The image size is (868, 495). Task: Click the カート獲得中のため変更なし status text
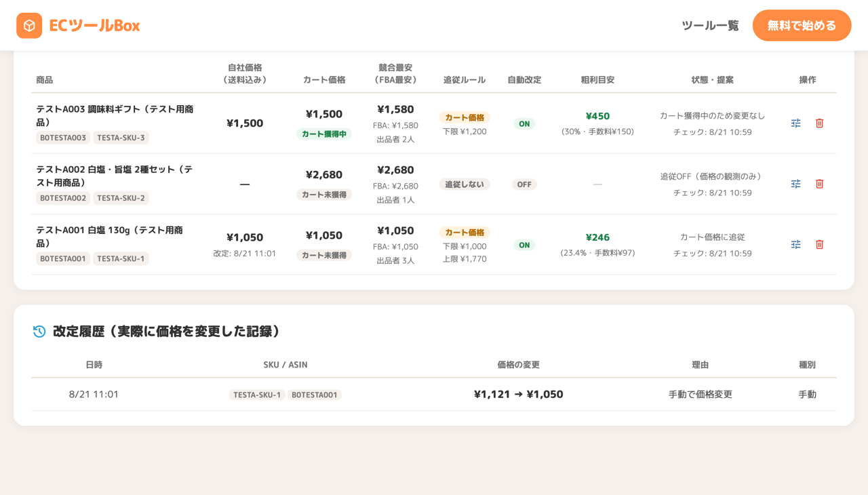(x=712, y=116)
